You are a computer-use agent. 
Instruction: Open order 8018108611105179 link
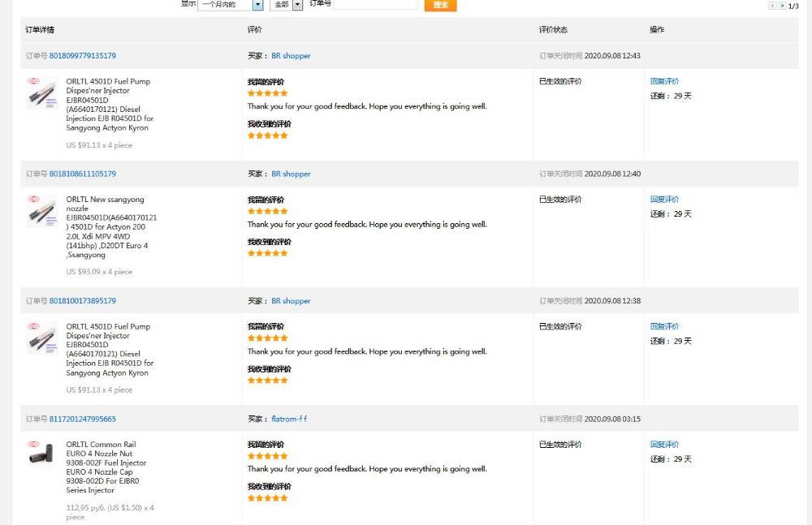pos(82,174)
